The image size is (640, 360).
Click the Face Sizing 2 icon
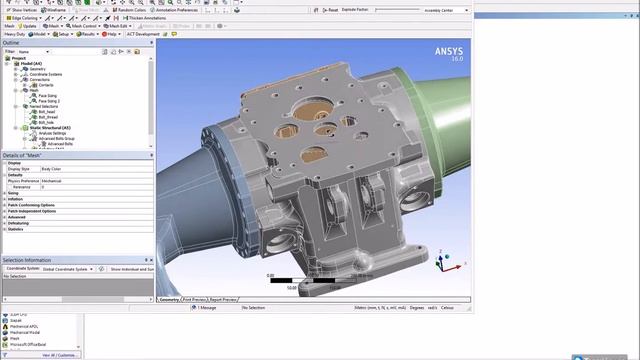[x=34, y=101]
